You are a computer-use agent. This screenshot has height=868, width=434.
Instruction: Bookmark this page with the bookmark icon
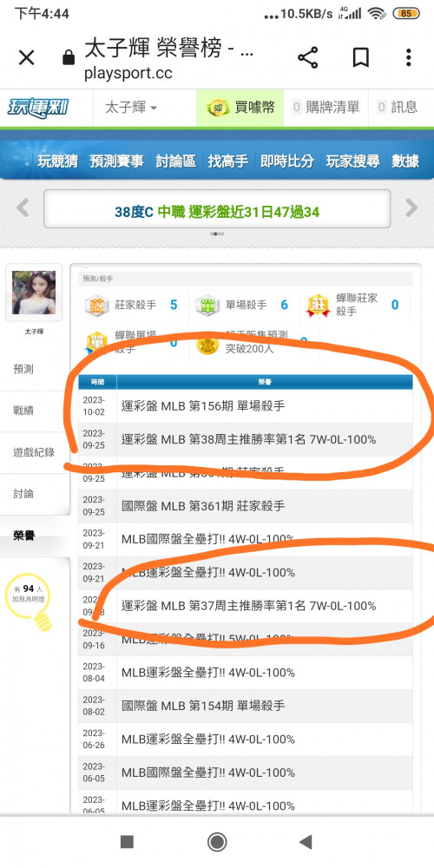click(x=361, y=57)
